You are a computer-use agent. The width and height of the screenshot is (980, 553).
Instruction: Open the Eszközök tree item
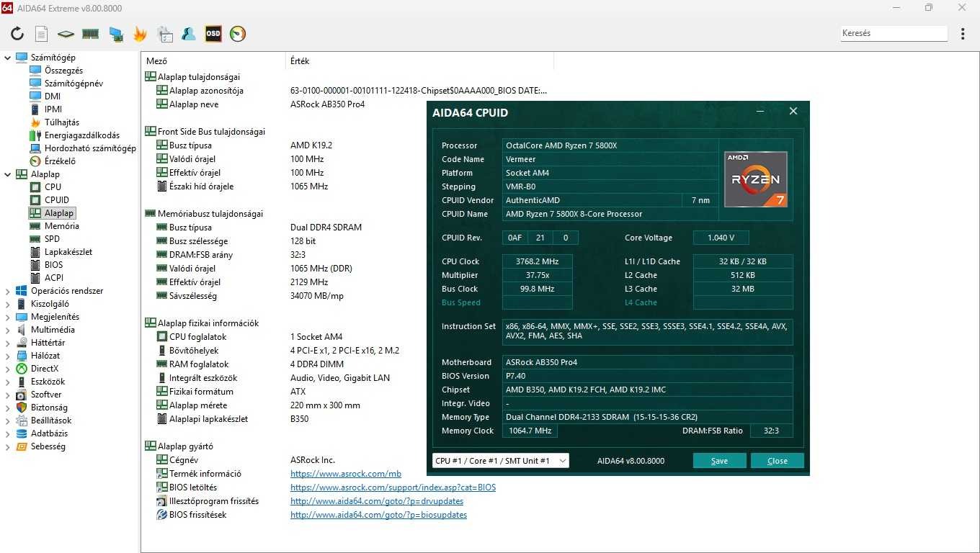tap(48, 382)
